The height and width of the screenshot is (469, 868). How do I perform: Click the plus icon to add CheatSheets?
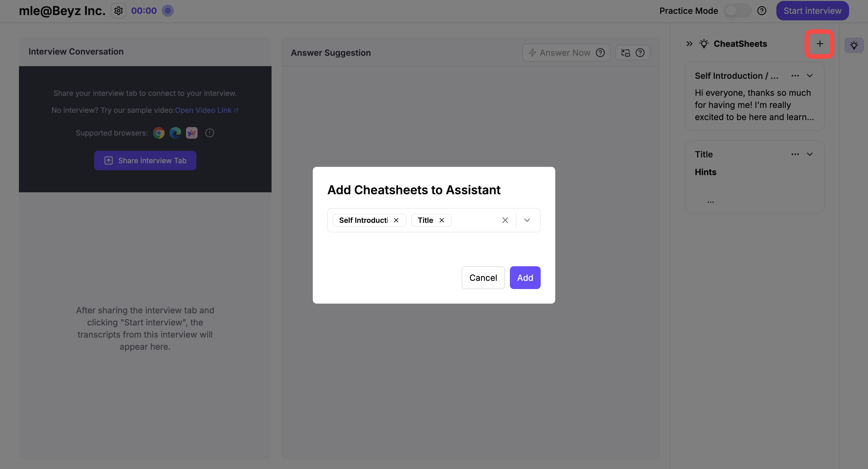pos(820,44)
